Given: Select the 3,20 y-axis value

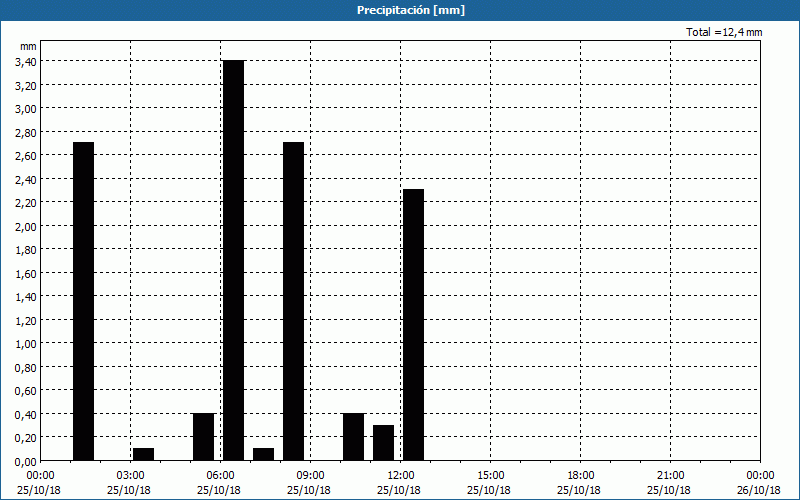Looking at the screenshot, I should coord(26,85).
